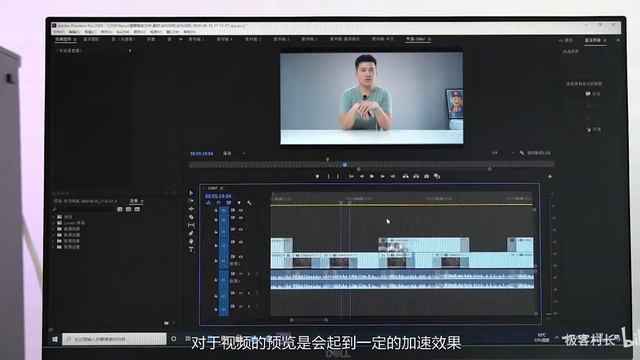640x360 pixels.
Task: Solo audio track A1
Action: coord(249,274)
